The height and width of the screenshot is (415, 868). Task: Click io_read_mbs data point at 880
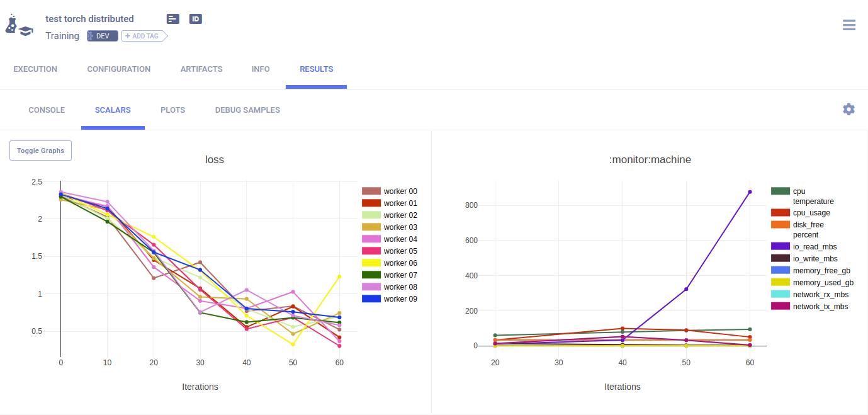[x=750, y=192]
